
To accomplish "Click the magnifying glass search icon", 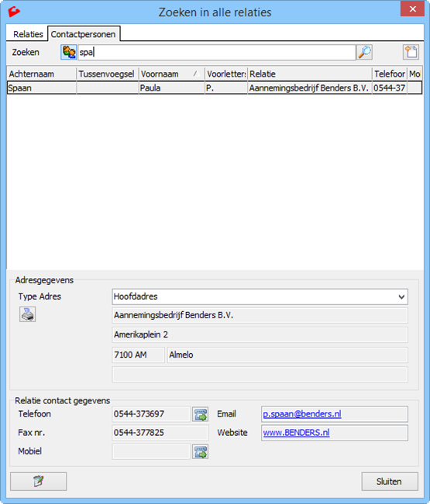I will [364, 52].
